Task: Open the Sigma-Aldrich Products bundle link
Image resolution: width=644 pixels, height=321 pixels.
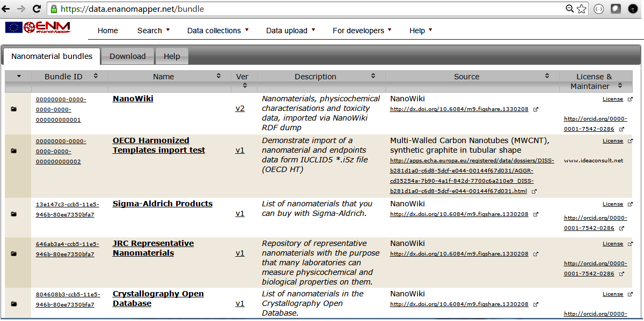Action: click(x=163, y=204)
